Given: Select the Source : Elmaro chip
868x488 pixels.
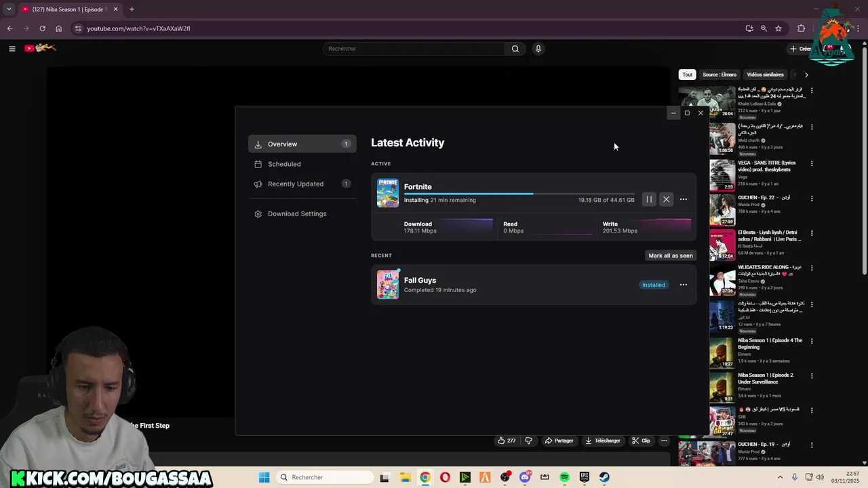Looking at the screenshot, I should (x=719, y=75).
